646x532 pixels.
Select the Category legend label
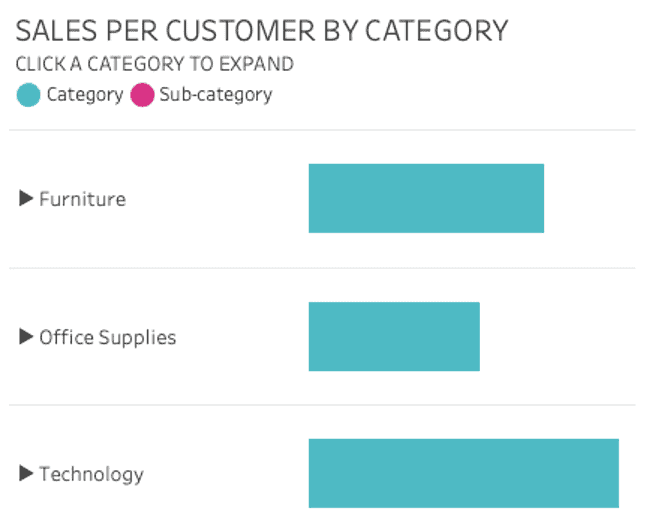[x=84, y=96]
